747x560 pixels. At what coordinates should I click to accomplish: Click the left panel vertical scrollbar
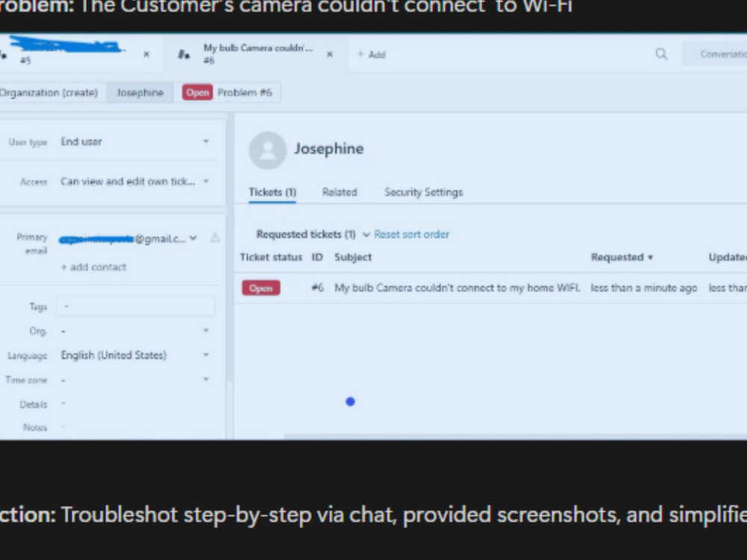pyautogui.click(x=229, y=248)
